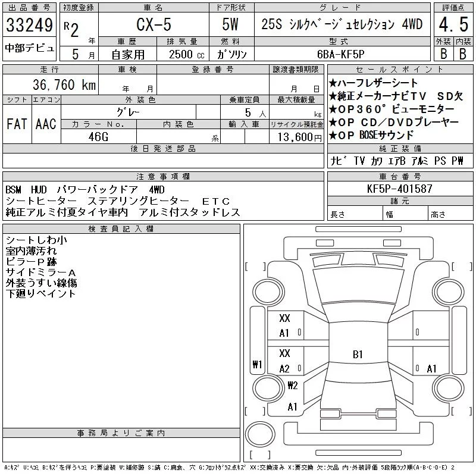Screen dimensions: 476x476
Task: Click the B1 mark on the car roof
Action: 358,355
